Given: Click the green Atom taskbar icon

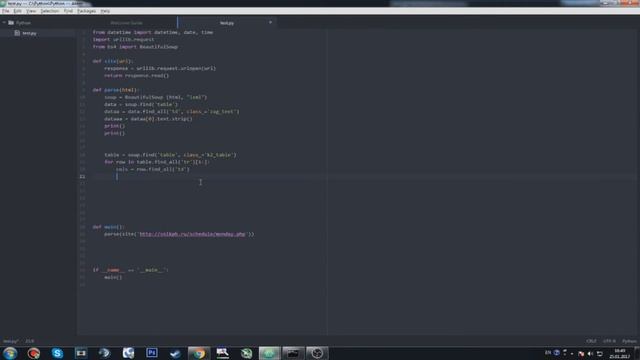Looking at the screenshot, I should tap(269, 353).
